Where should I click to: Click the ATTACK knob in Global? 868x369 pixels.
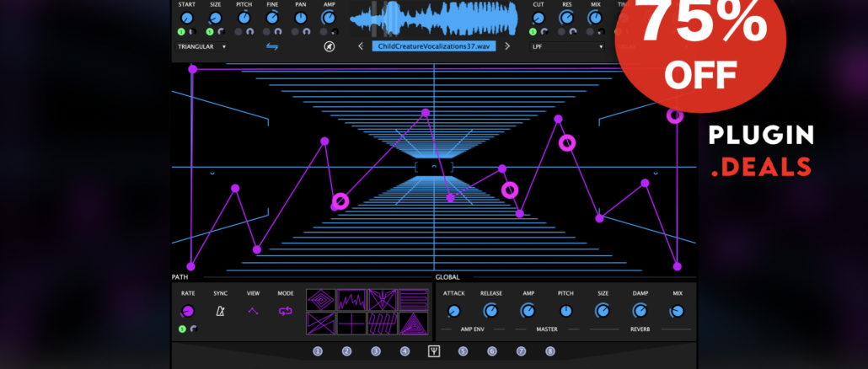pos(454,312)
